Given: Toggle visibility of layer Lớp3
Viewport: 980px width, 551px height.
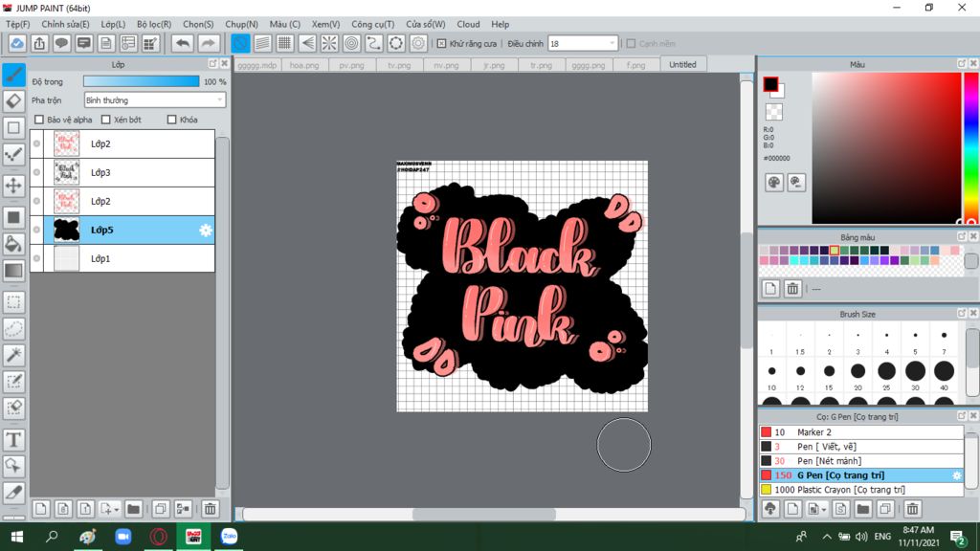Looking at the screenshot, I should click(37, 172).
